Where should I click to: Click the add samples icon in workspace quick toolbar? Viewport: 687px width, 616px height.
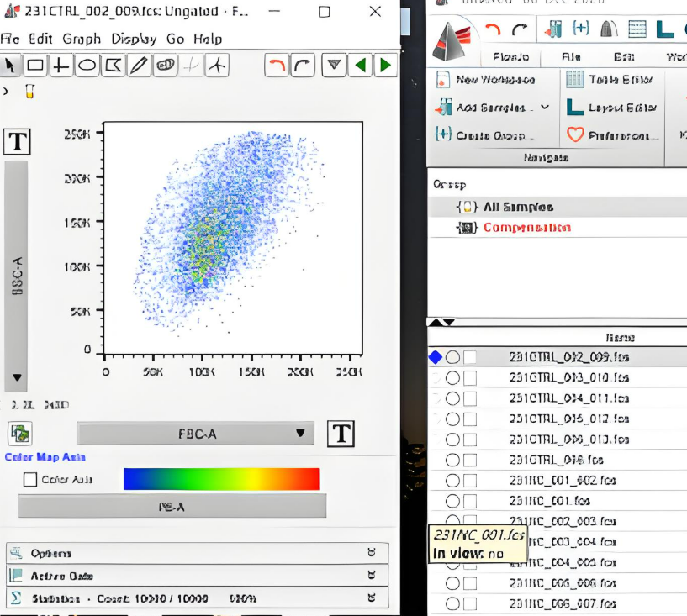[x=553, y=29]
